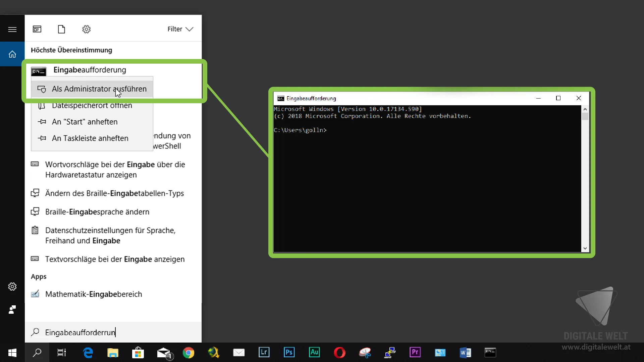The height and width of the screenshot is (362, 644).
Task: Open the Filter dropdown
Action: coord(180,29)
